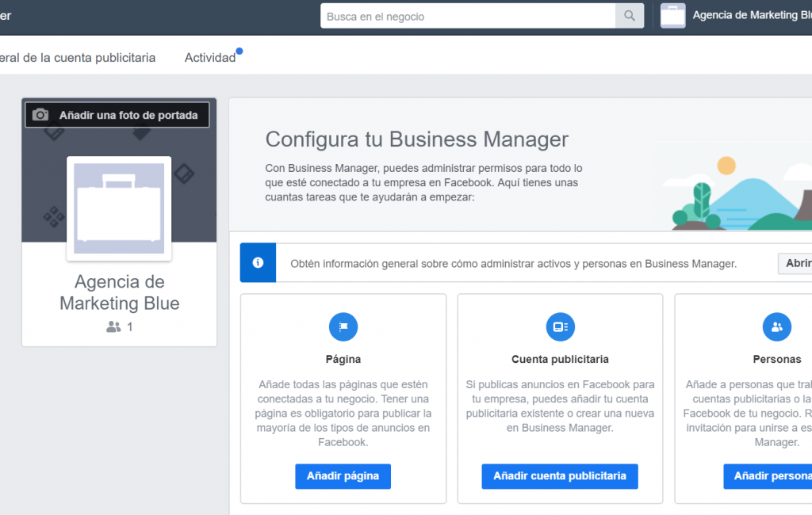Click the search magnifier icon
Screen dimensions: 812x515
pos(629,16)
